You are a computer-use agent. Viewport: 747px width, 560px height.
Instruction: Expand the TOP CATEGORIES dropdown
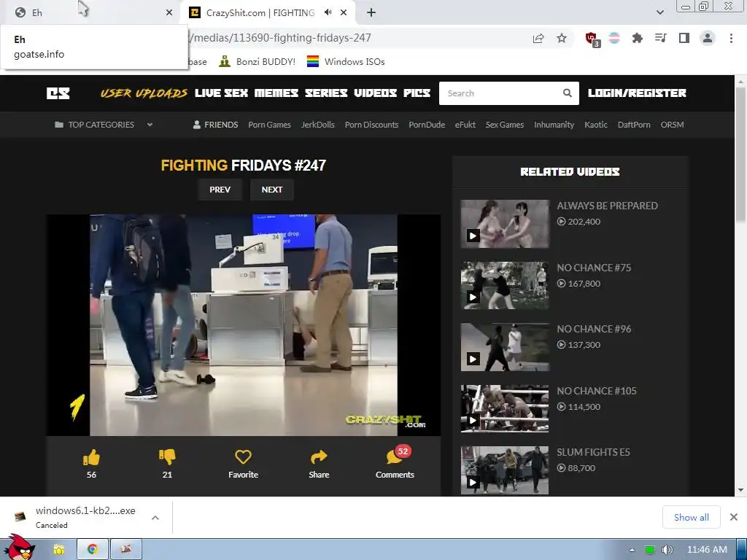tap(104, 125)
